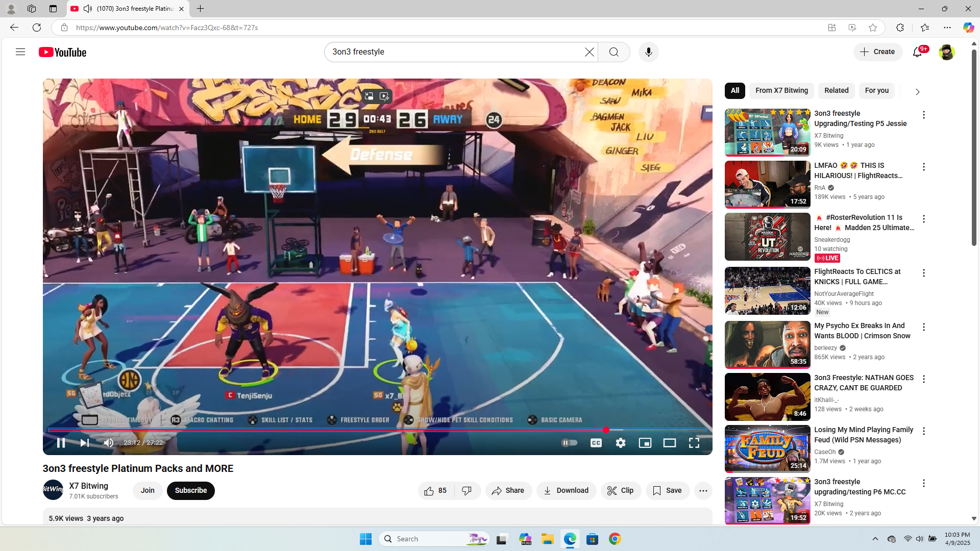Download the video
The width and height of the screenshot is (980, 551).
(x=566, y=491)
